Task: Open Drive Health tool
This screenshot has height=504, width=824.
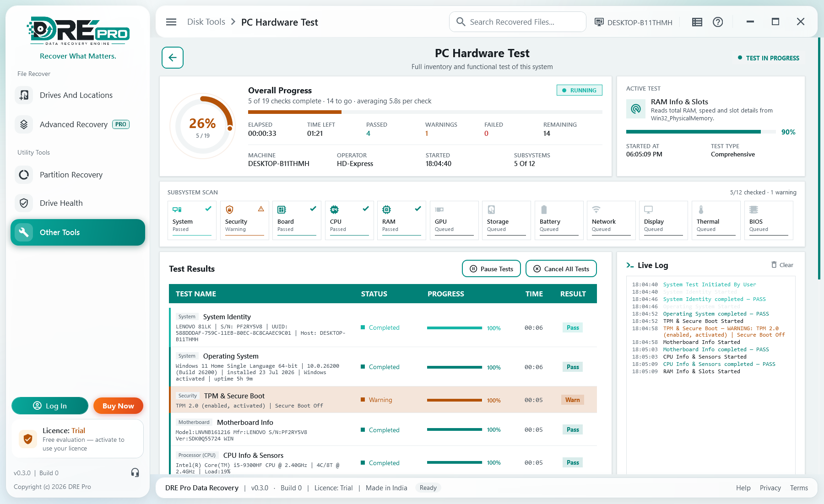Action: coord(78,203)
